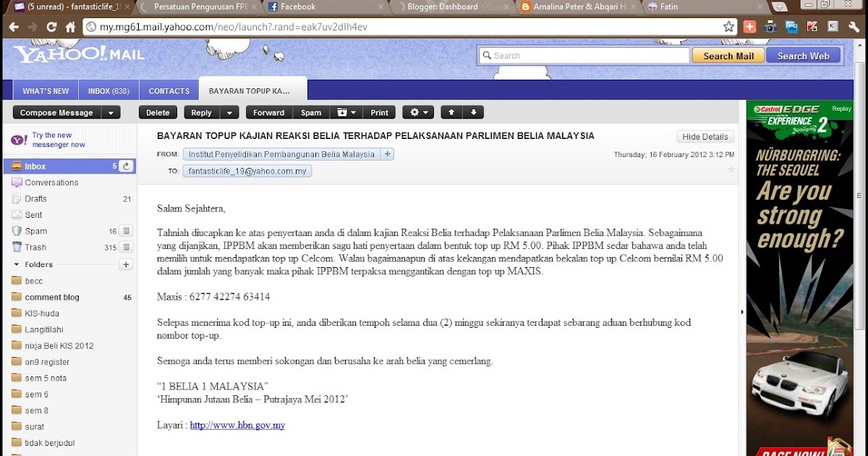Open the comment blog folder

52,297
